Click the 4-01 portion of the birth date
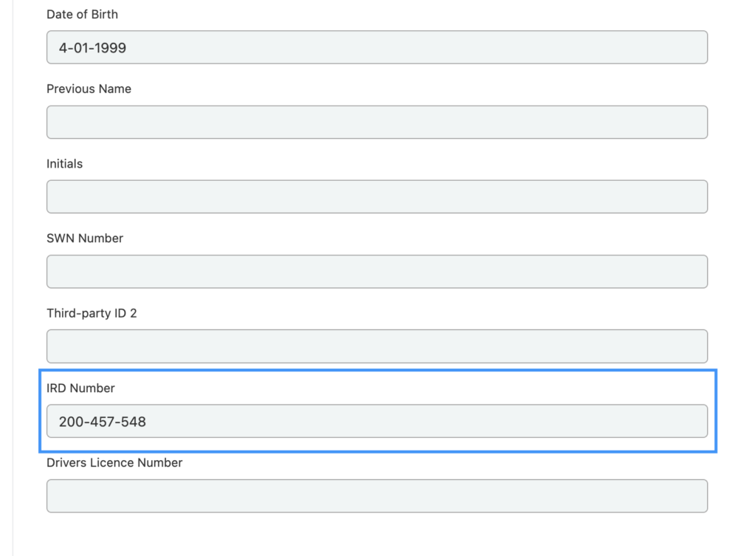The height and width of the screenshot is (556, 756). pos(74,48)
